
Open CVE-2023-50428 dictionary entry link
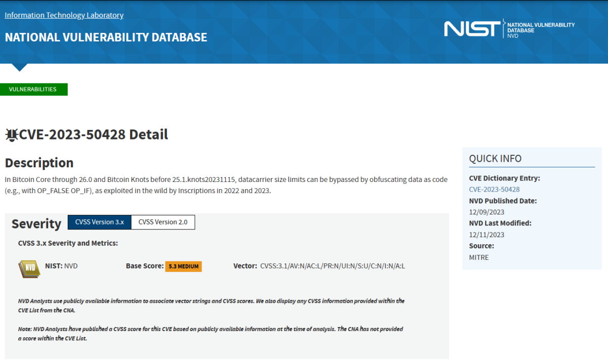(x=494, y=190)
